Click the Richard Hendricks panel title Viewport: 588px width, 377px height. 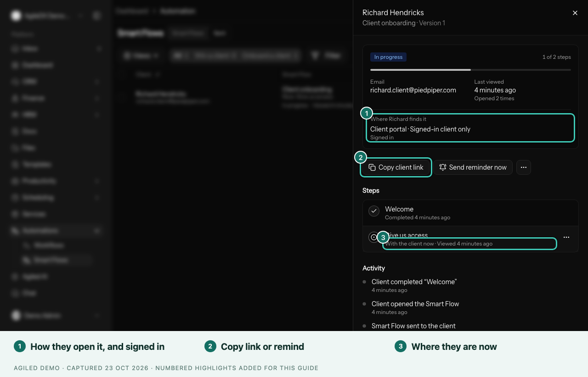[393, 12]
